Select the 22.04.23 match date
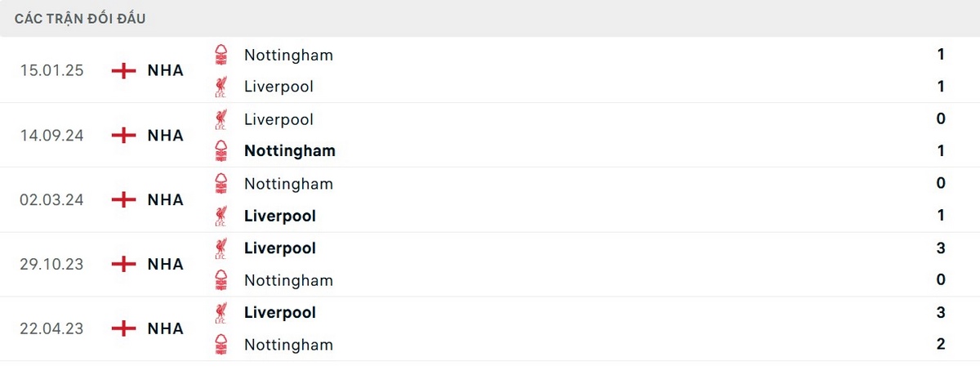Viewport: 980px width, 375px height. coord(51,328)
